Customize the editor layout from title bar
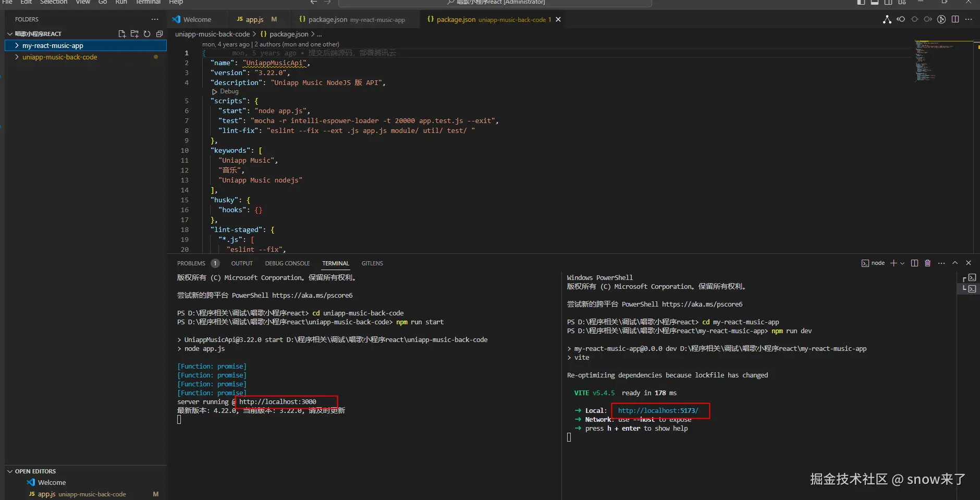980x500 pixels. [902, 2]
